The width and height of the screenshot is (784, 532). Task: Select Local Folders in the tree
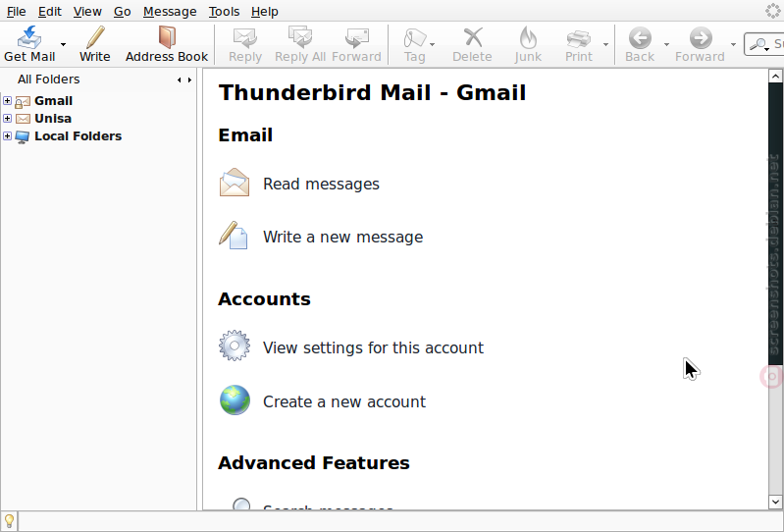pos(78,136)
